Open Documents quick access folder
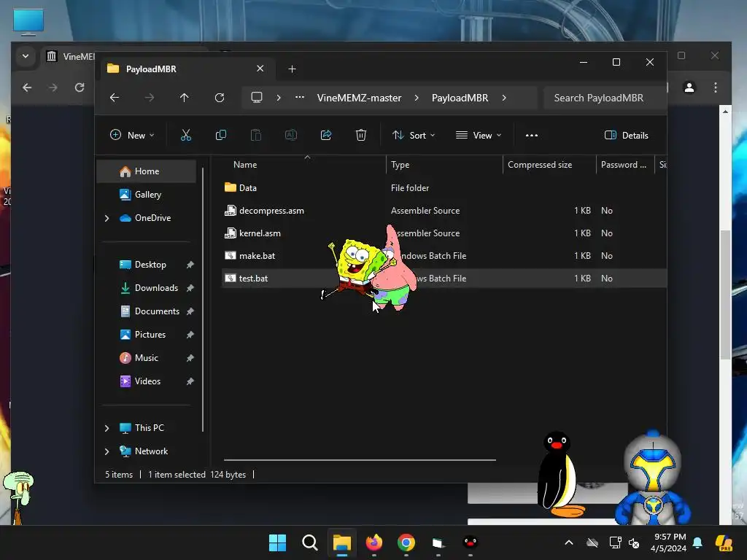Screen dimensions: 747x560 (146, 311)
